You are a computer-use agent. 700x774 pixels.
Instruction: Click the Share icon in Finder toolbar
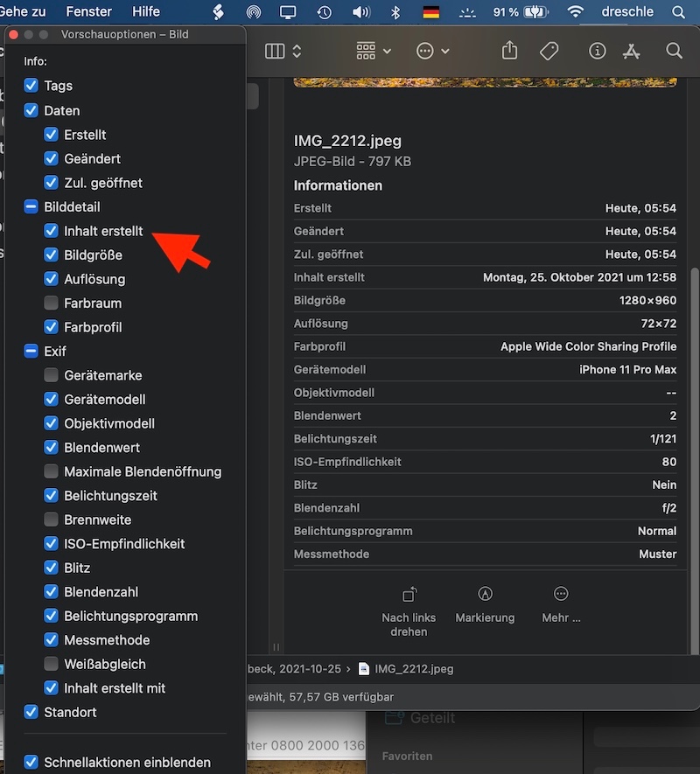511,52
